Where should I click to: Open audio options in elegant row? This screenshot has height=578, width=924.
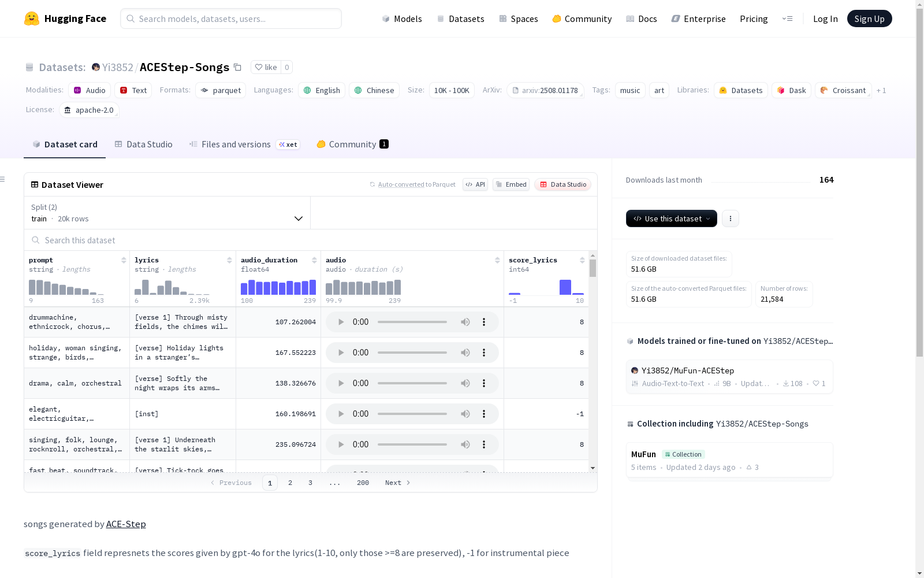coord(484,414)
